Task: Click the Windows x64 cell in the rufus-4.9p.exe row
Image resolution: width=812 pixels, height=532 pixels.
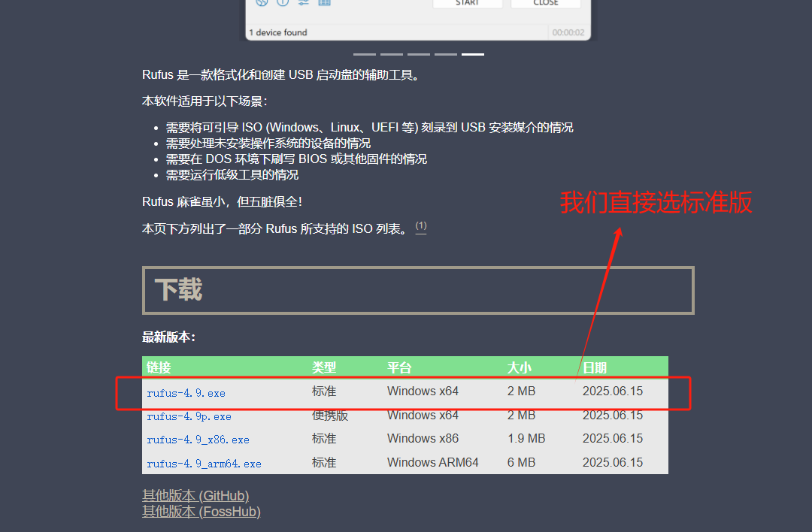Action: click(x=423, y=415)
